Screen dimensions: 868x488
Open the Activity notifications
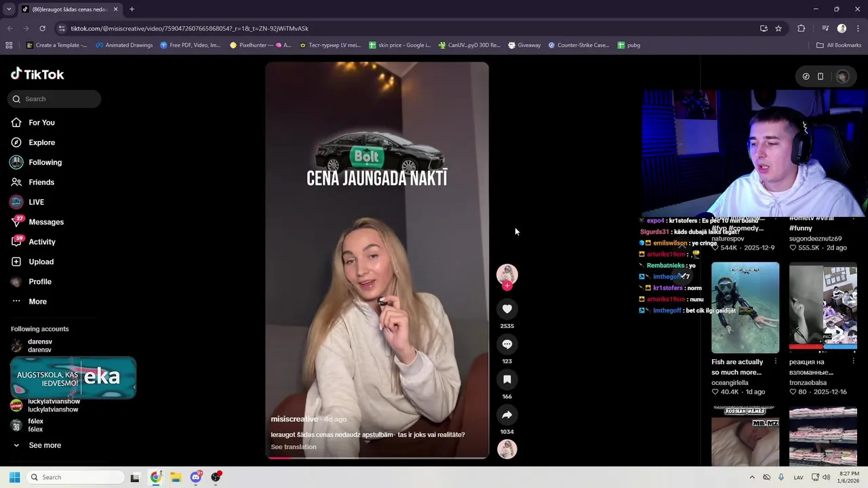[33, 242]
